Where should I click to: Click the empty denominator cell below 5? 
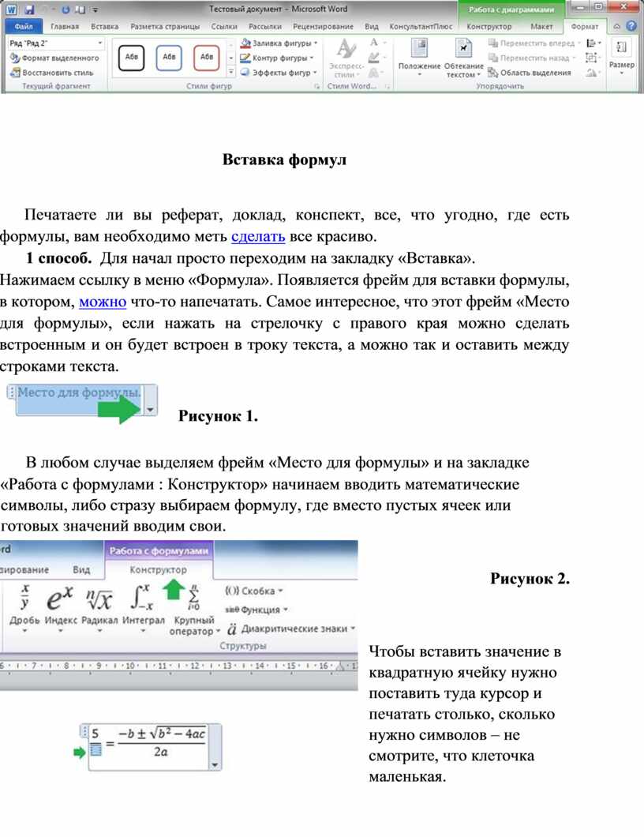pyautogui.click(x=95, y=750)
